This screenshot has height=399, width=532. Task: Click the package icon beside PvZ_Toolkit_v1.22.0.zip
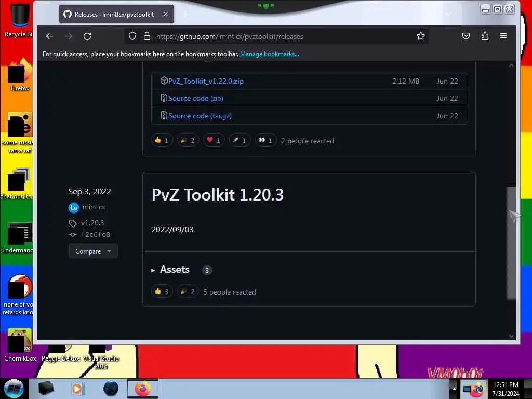tap(164, 81)
